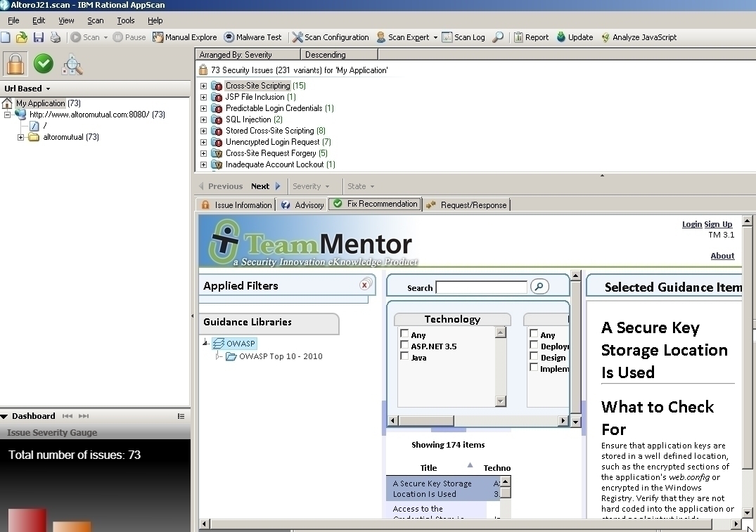The height and width of the screenshot is (532, 756).
Task: Open the Scan Configuration tool
Action: [x=331, y=37]
